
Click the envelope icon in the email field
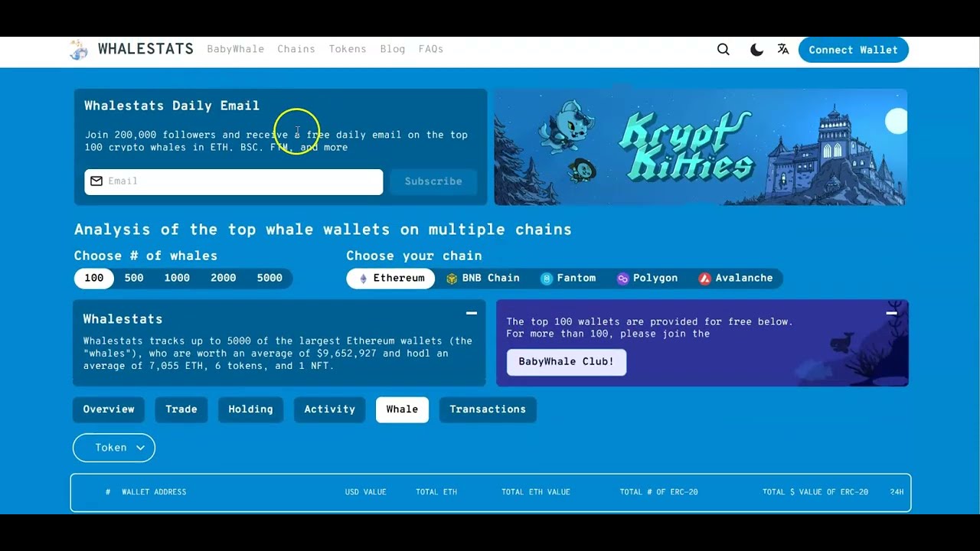click(96, 181)
